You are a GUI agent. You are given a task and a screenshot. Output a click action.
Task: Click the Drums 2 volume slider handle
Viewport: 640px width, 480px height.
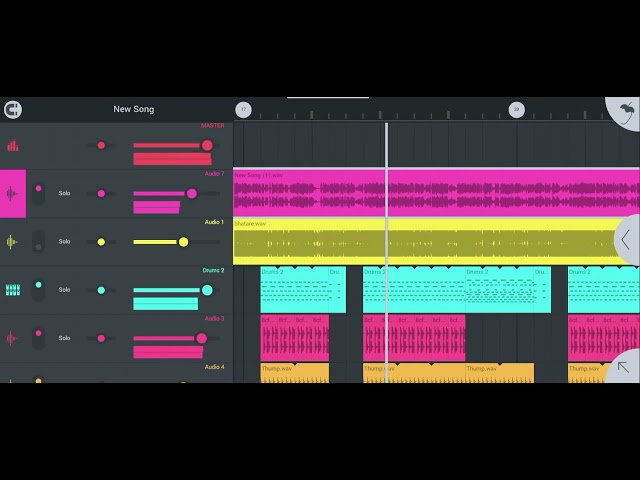coord(207,290)
